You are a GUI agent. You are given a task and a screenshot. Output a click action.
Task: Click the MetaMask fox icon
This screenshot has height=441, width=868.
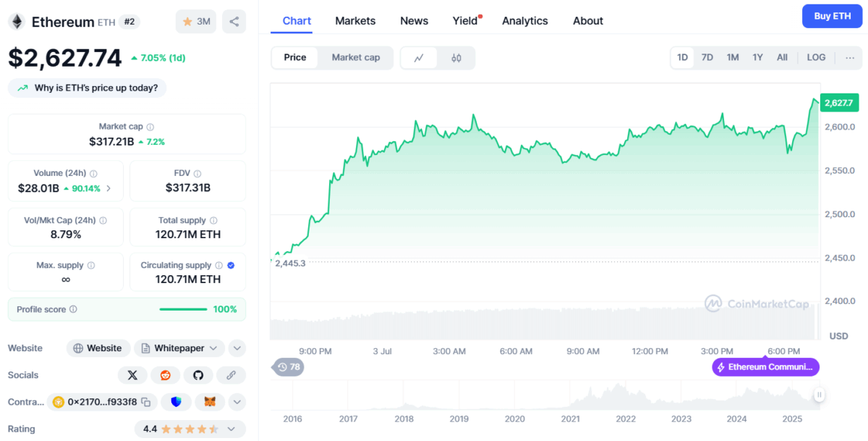(x=210, y=402)
